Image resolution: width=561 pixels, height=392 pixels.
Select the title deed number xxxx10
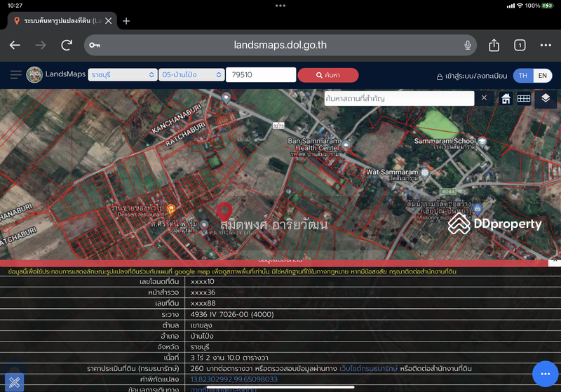203,282
